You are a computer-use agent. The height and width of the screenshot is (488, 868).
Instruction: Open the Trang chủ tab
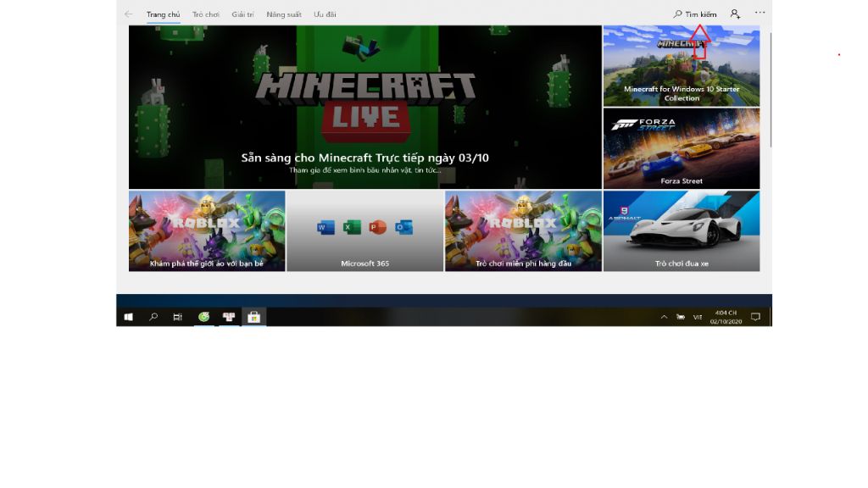(164, 14)
